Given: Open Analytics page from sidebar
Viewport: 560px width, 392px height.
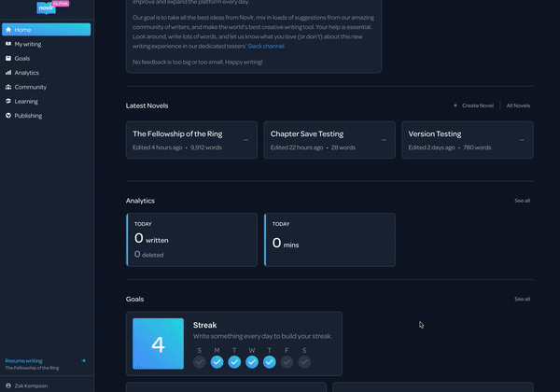Looking at the screenshot, I should (46, 73).
